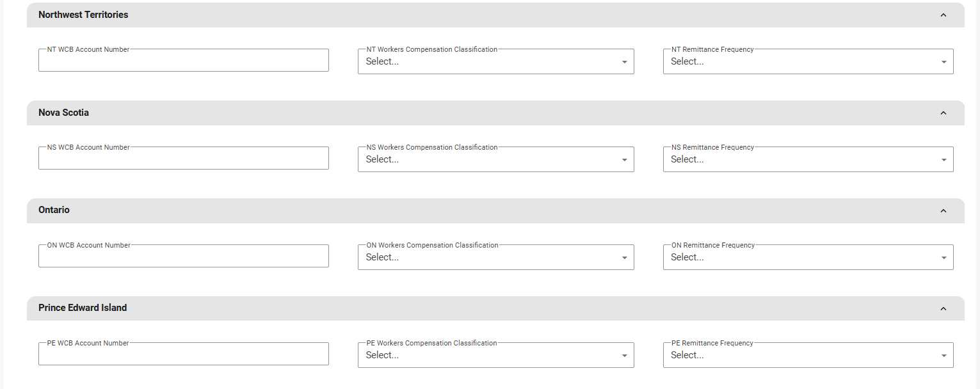Open the NT Remittance Frequency dropdown

coord(808,62)
